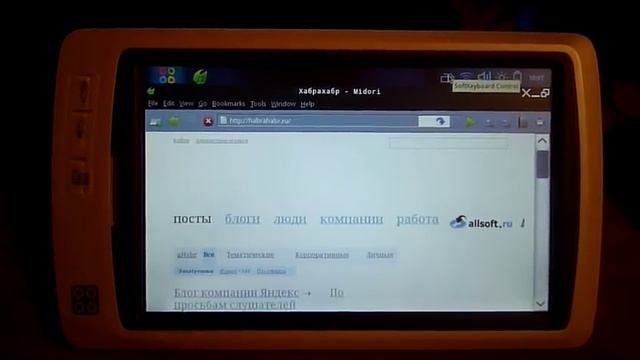Open the блоги link
This screenshot has height=360, width=640.
point(242,219)
